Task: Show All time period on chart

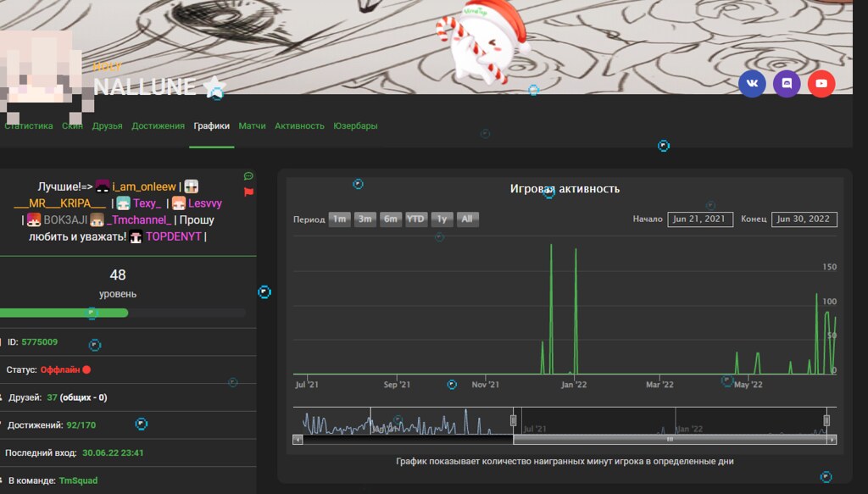Action: coord(467,219)
